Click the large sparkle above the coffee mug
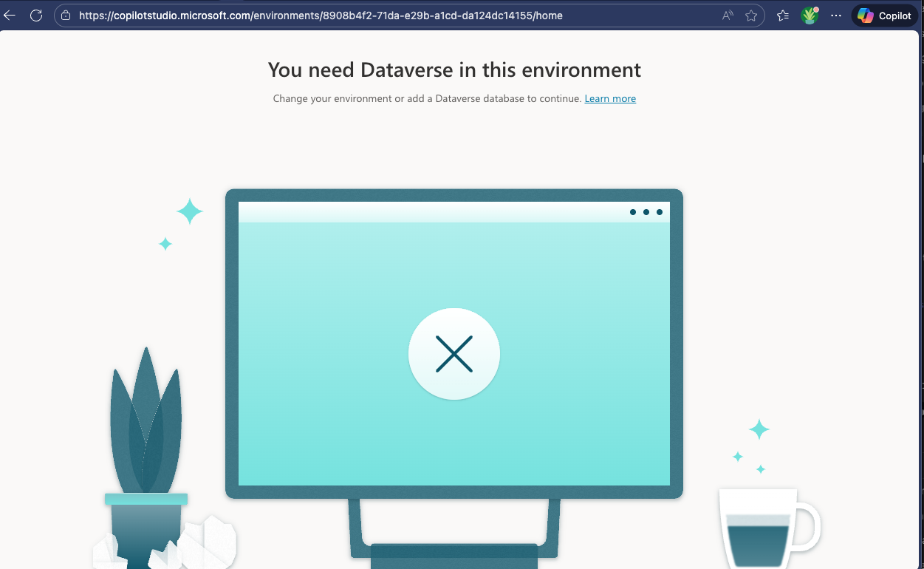This screenshot has height=569, width=924. pyautogui.click(x=759, y=429)
